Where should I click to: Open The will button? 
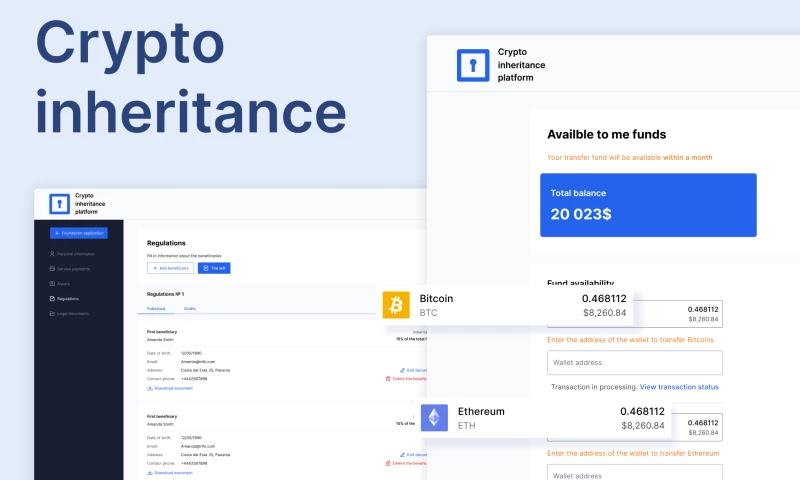(x=214, y=268)
